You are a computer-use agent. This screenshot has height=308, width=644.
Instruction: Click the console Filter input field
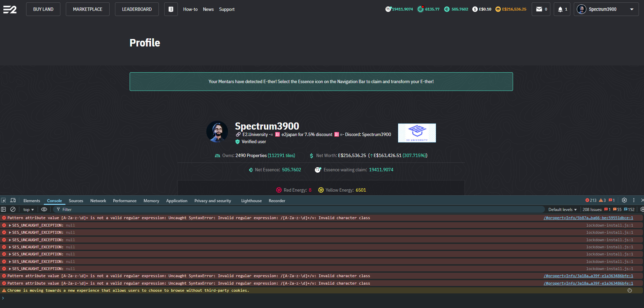tap(299, 210)
